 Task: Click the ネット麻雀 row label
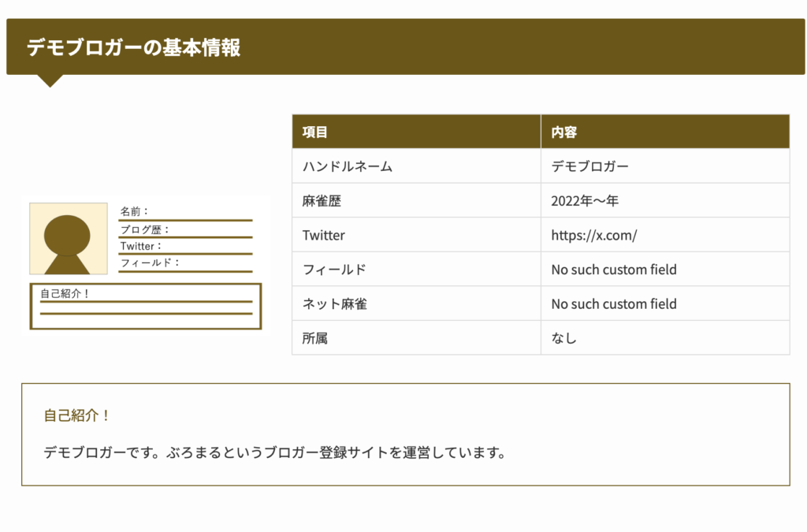tap(334, 303)
